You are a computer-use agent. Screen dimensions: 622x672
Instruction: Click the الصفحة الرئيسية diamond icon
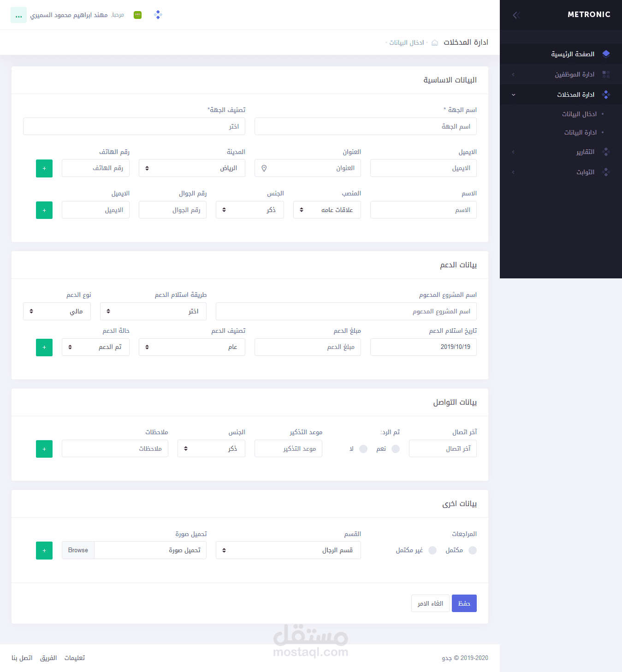(x=606, y=54)
